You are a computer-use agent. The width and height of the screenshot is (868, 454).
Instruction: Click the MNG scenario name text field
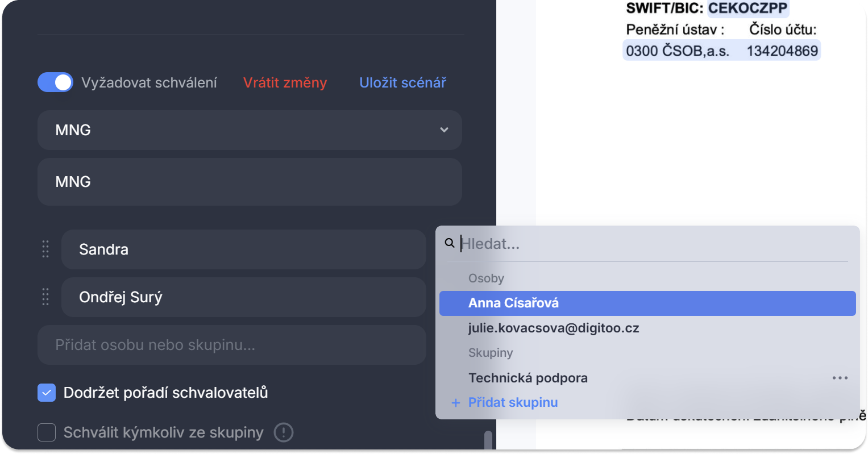point(249,182)
